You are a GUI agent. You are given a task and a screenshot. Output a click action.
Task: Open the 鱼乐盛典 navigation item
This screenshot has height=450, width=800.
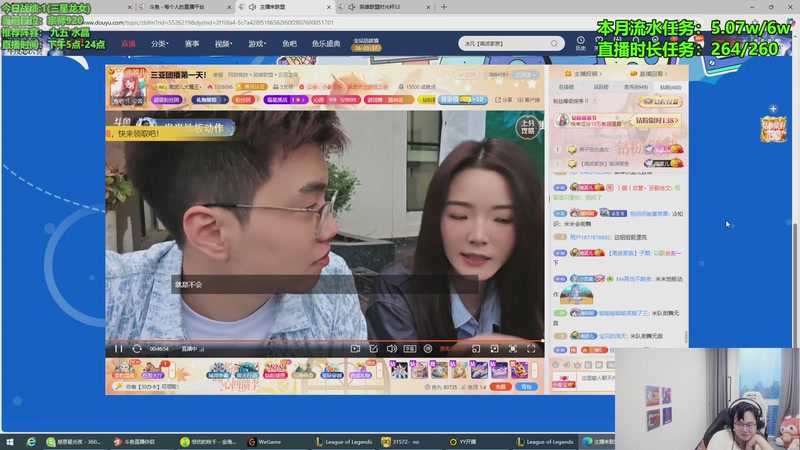pyautogui.click(x=326, y=44)
